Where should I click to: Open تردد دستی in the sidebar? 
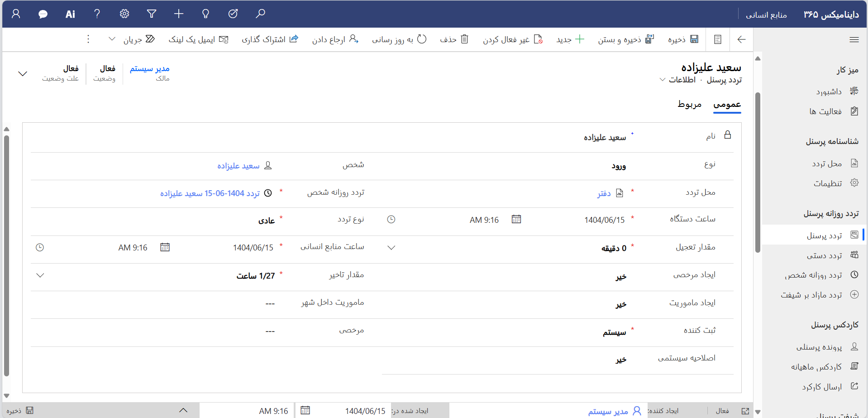[x=824, y=255]
